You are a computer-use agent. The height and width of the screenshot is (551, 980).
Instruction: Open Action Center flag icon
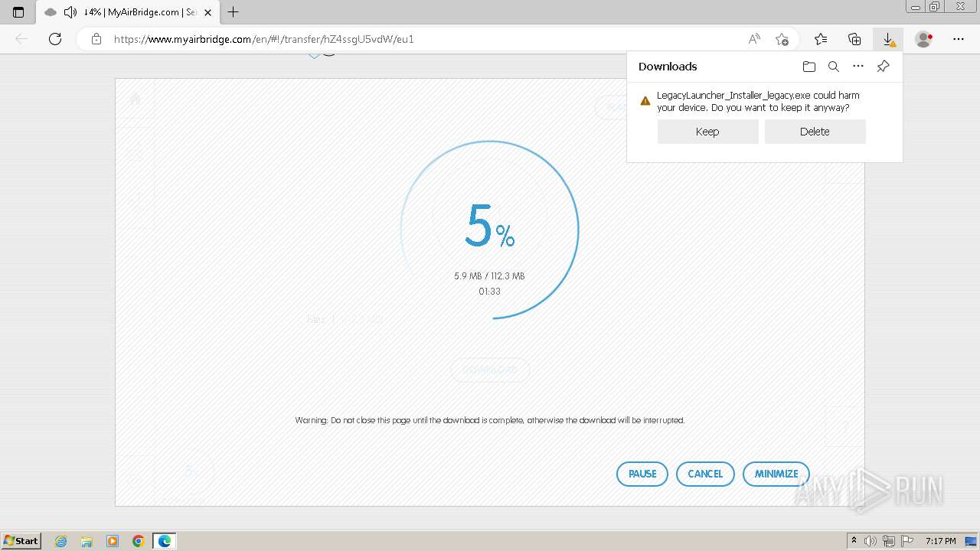click(907, 541)
